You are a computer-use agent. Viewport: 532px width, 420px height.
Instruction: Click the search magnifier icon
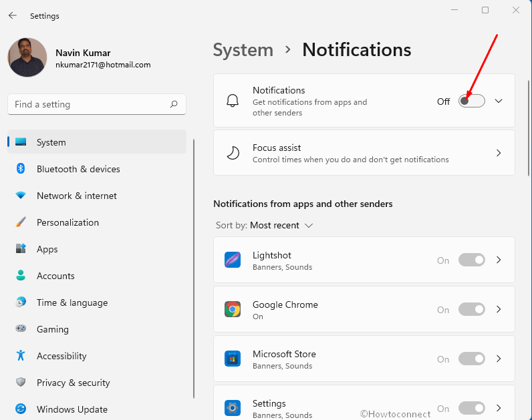coord(174,104)
